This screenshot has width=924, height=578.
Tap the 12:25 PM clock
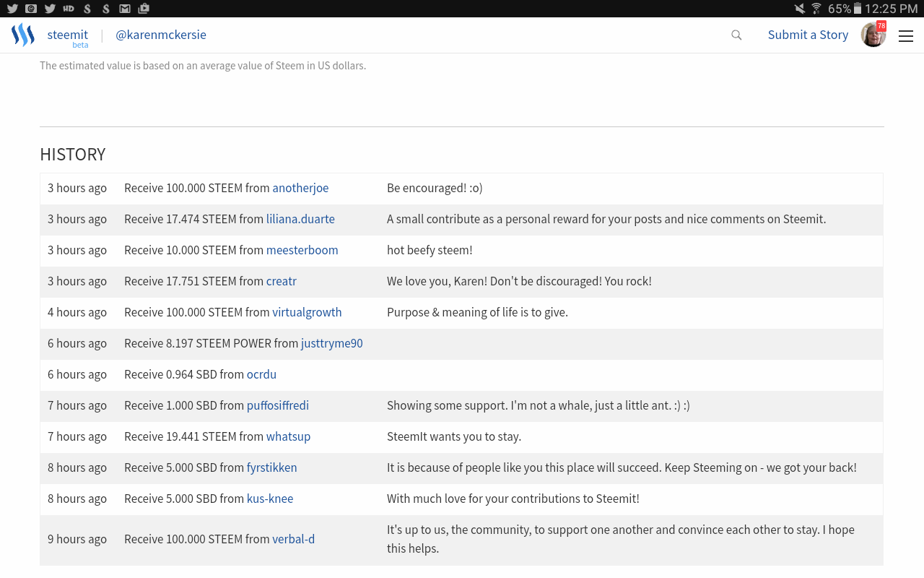892,9
